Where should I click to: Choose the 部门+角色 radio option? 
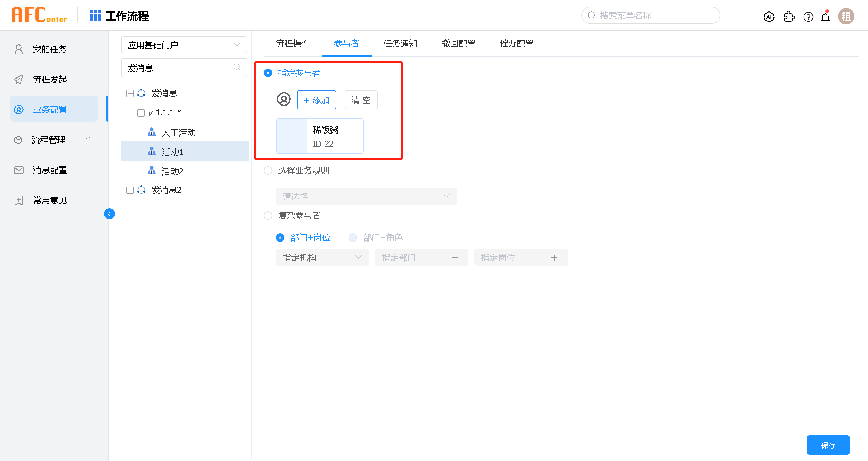pyautogui.click(x=353, y=238)
